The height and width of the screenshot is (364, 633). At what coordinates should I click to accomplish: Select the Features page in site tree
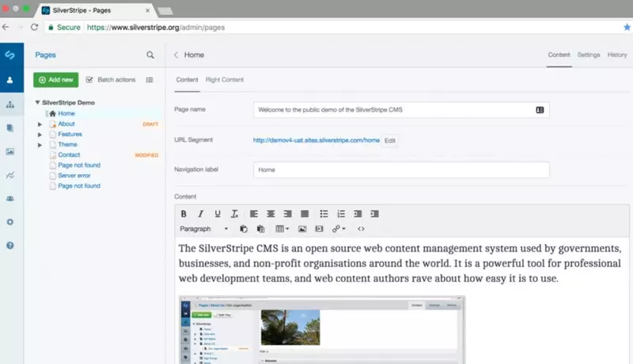[70, 134]
